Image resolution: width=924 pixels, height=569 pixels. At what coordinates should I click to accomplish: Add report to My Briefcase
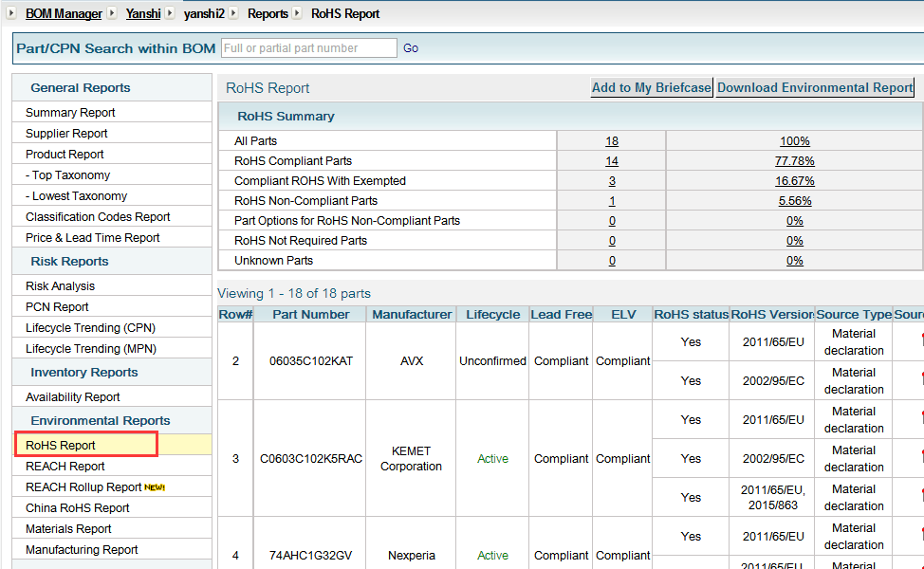[651, 88]
